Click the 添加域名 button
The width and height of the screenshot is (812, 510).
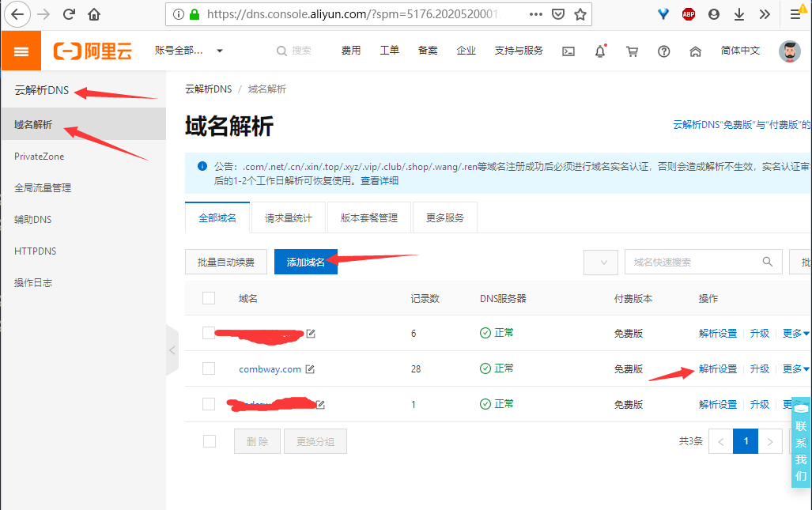pos(305,263)
